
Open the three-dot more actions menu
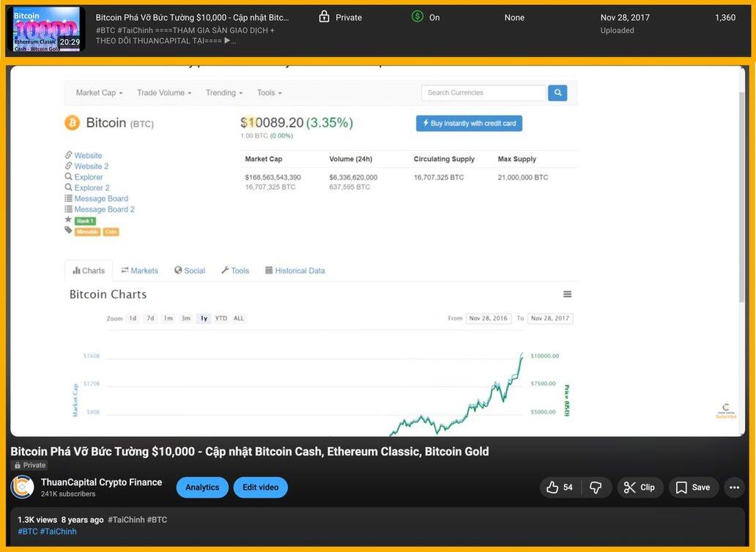pos(734,488)
